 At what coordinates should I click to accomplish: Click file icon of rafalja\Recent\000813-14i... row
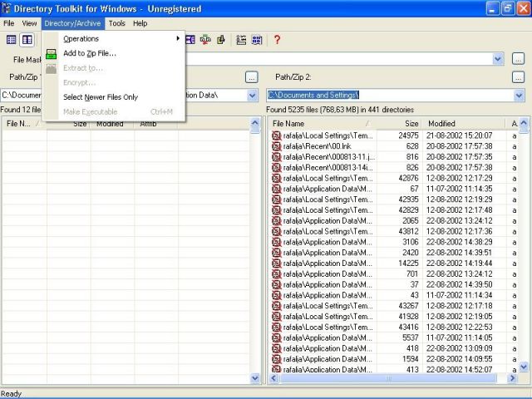pos(277,168)
